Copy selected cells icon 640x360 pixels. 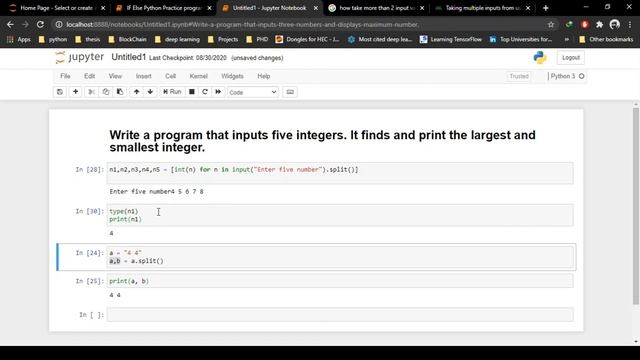106,92
